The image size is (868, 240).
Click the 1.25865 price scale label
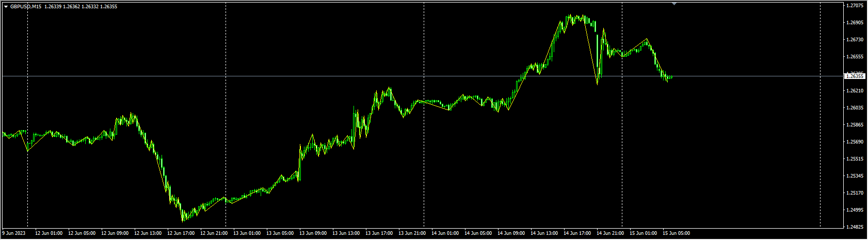point(856,125)
